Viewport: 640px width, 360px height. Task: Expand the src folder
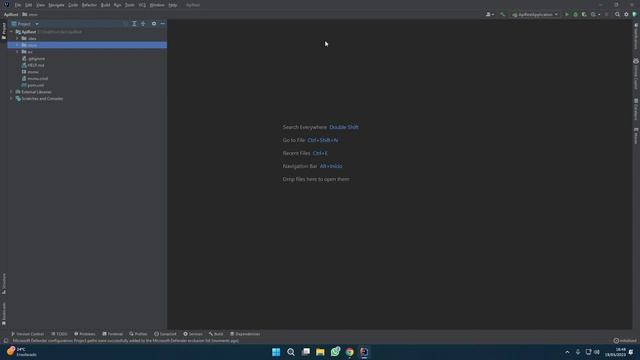[17, 52]
